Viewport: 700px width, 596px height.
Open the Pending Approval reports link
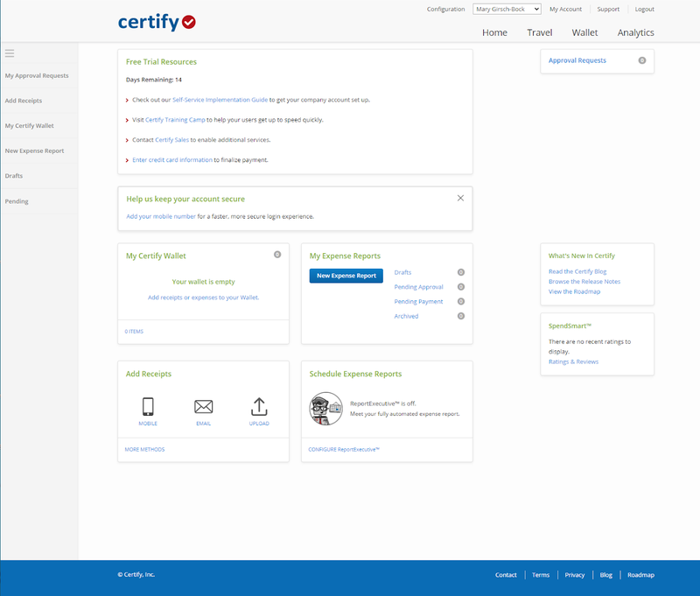pos(418,287)
